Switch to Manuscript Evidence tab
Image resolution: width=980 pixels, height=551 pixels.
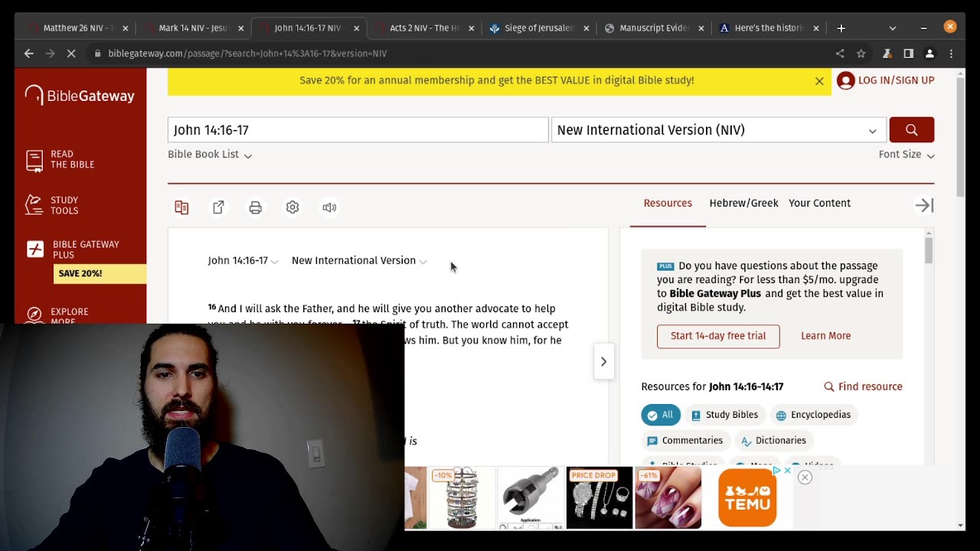[x=654, y=28]
